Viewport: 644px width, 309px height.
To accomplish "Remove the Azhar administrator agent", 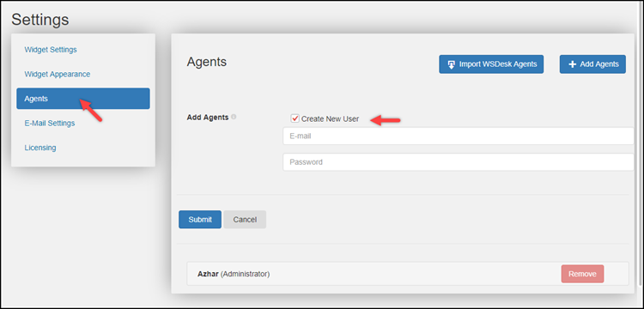I will coord(582,274).
